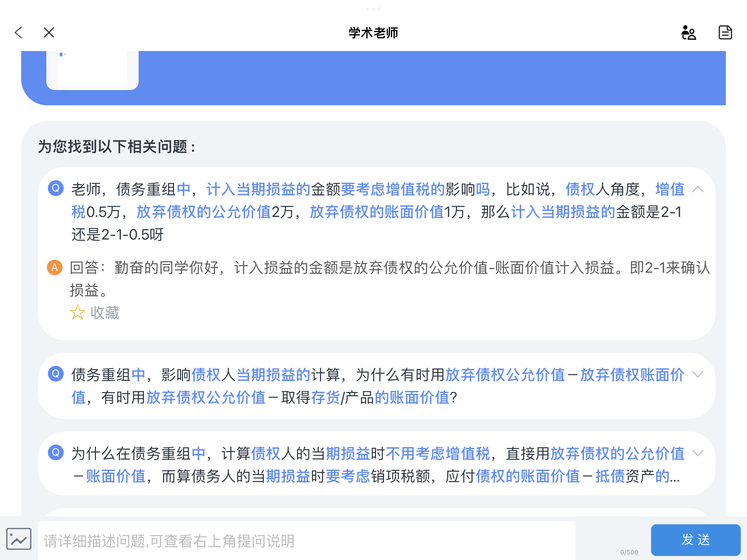Collapse the first expanded question
The image size is (747, 560).
[x=697, y=189]
